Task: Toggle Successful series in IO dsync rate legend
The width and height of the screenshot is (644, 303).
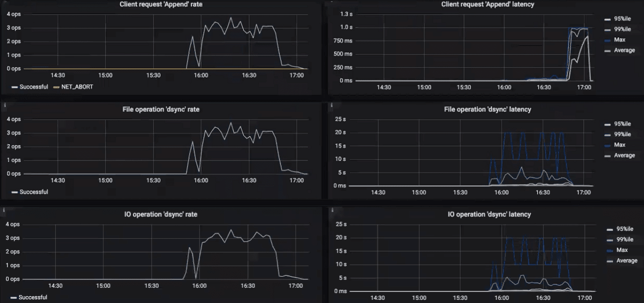Action: point(33,297)
